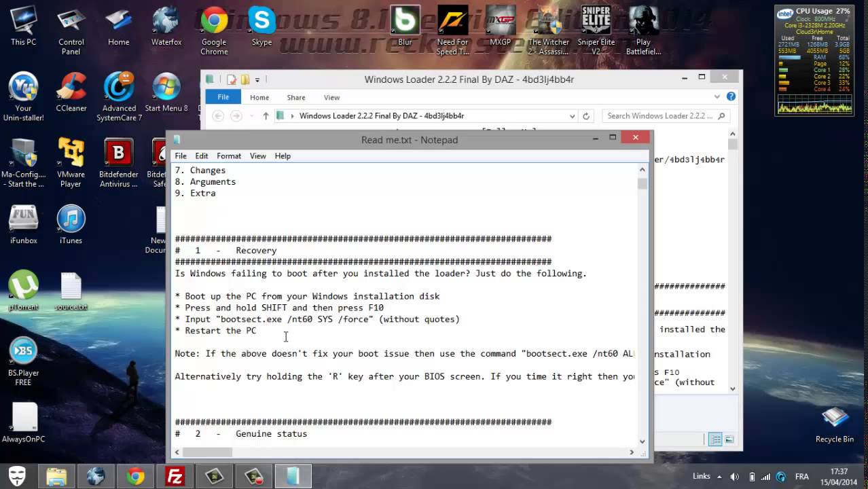Open AlwaysOnPC desktop file
Screen dimensions: 868x489
pos(23,423)
